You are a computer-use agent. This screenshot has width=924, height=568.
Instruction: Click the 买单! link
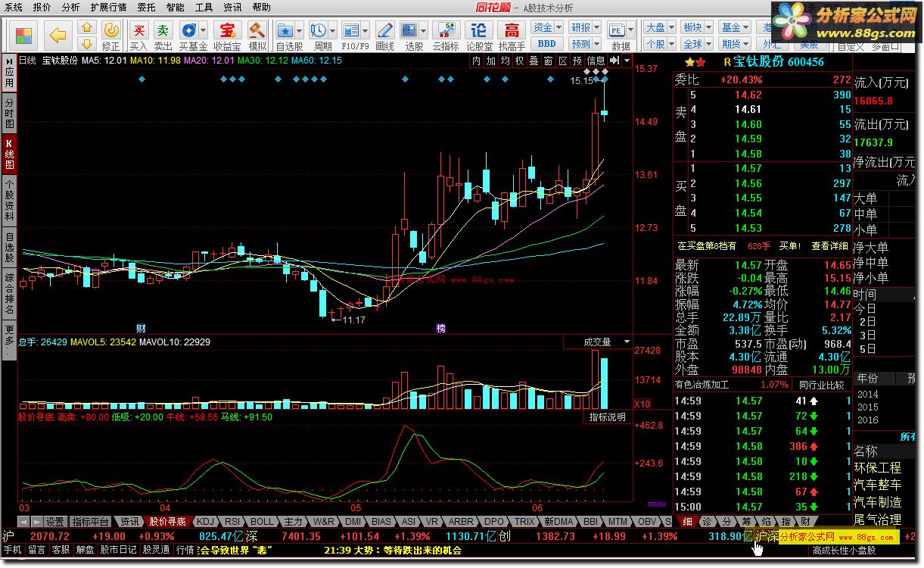click(789, 246)
